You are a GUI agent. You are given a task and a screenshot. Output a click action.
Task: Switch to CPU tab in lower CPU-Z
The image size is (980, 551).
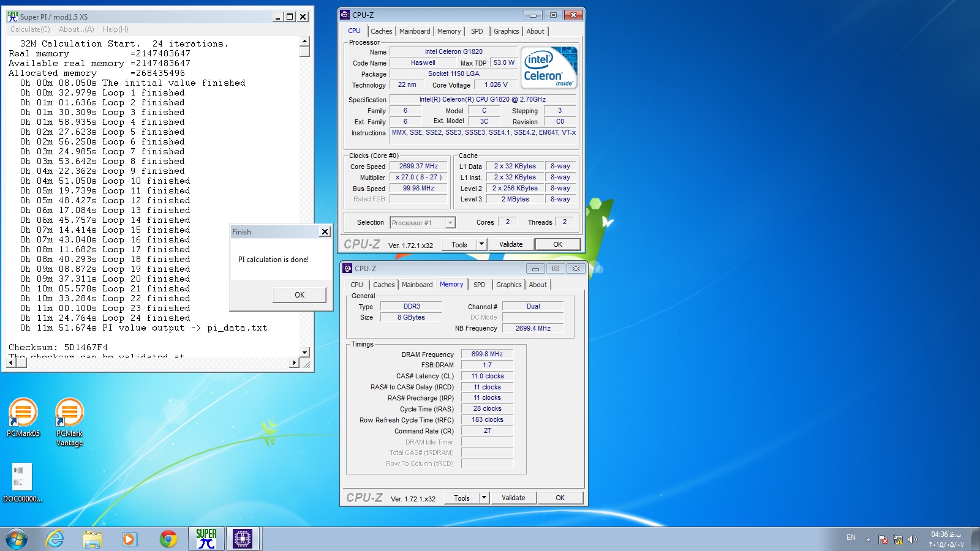tap(357, 285)
